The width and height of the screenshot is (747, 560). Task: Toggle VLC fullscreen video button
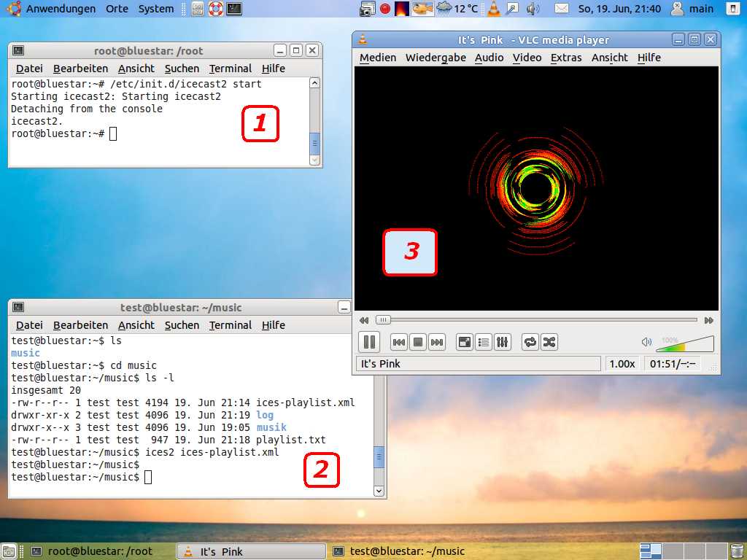465,342
